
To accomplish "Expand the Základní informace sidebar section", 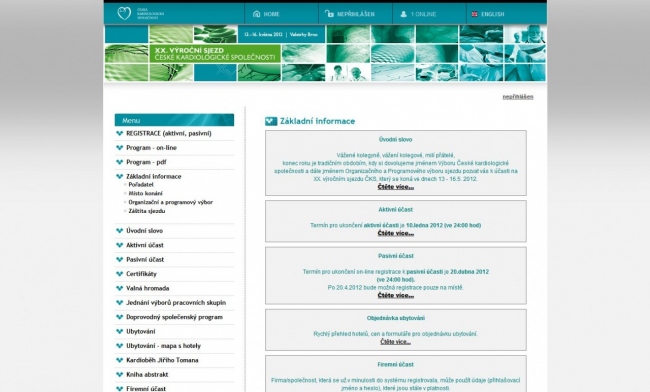I will [x=153, y=176].
